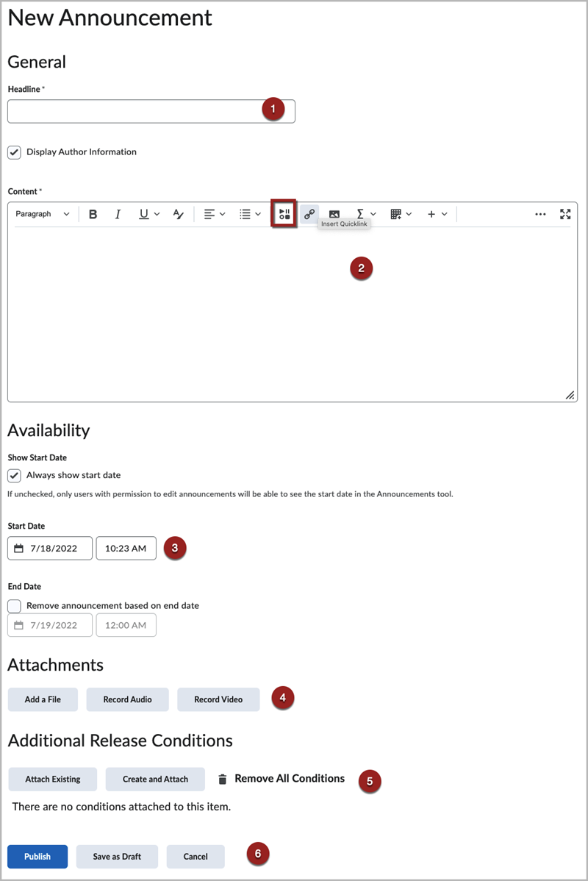Expand the alignment options arrow

223,214
